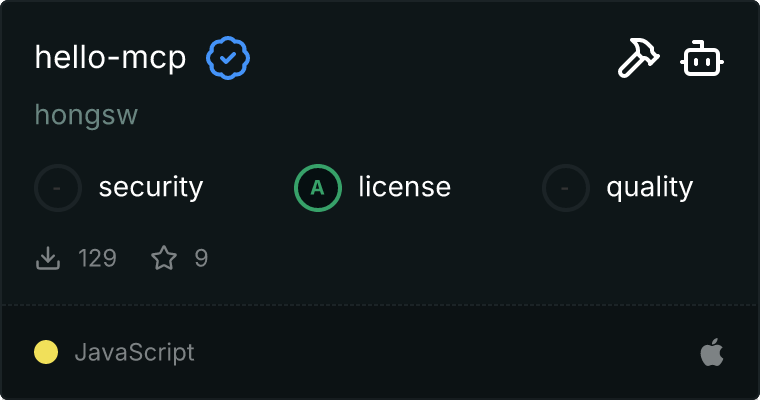The width and height of the screenshot is (760, 400).
Task: Click the JavaScript language label
Action: pyautogui.click(x=134, y=352)
